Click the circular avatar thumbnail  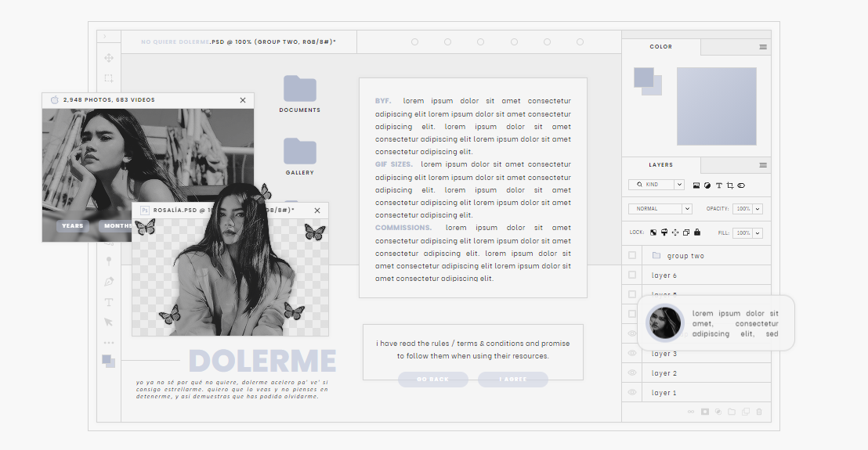coord(664,323)
